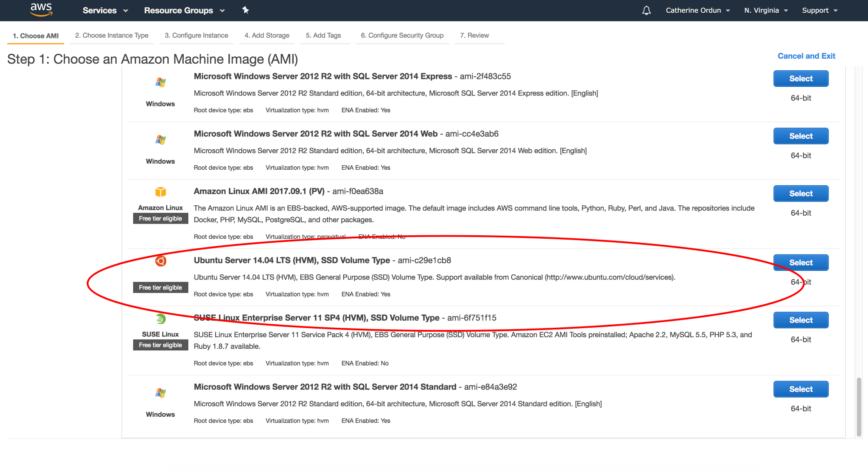Click the Ubuntu Server logo icon
The image size is (868, 471).
coord(161,261)
